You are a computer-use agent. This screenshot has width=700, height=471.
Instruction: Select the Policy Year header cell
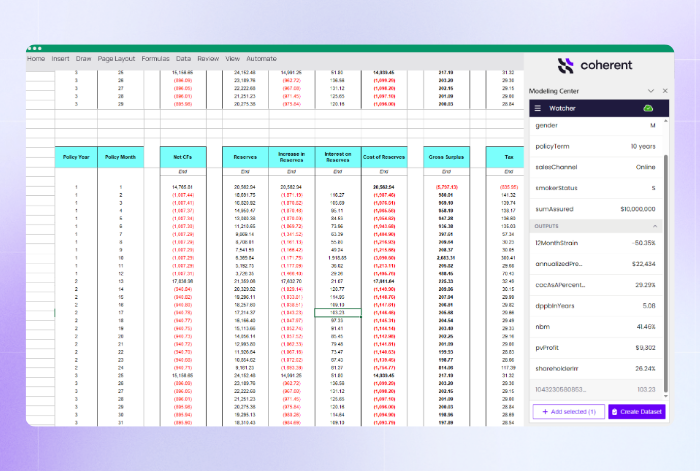(76, 157)
